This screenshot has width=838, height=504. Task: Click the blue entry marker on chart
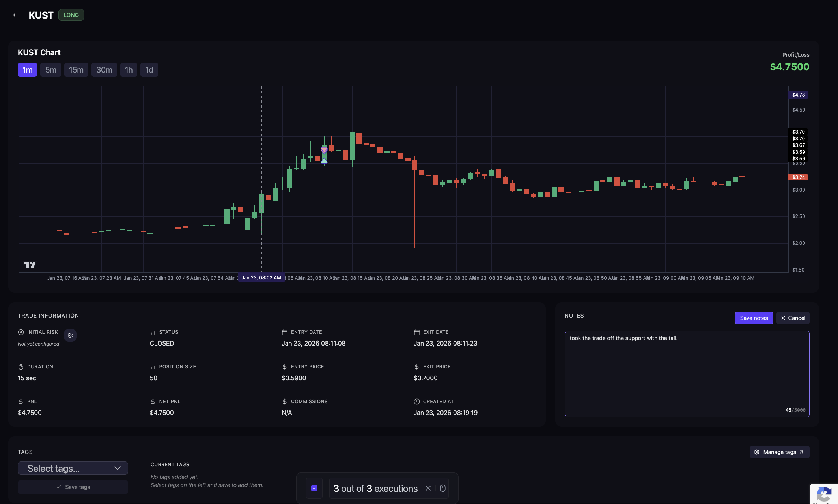(x=324, y=160)
